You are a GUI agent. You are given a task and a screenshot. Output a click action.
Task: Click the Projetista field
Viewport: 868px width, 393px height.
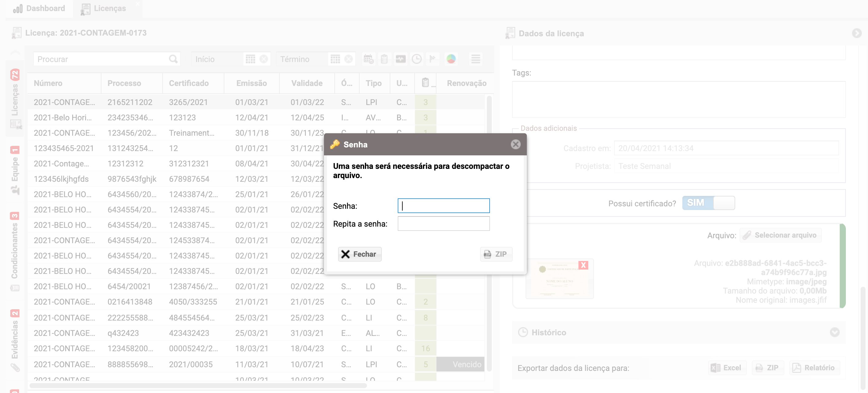pyautogui.click(x=726, y=166)
